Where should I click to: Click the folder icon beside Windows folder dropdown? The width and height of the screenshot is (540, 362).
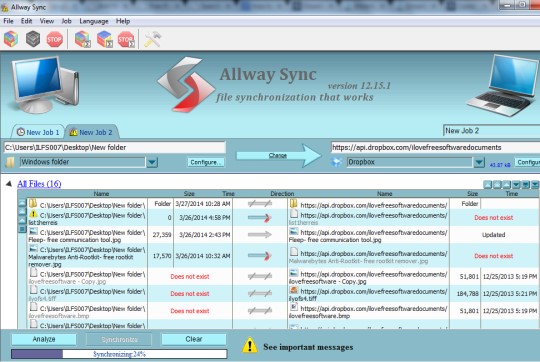pyautogui.click(x=10, y=162)
